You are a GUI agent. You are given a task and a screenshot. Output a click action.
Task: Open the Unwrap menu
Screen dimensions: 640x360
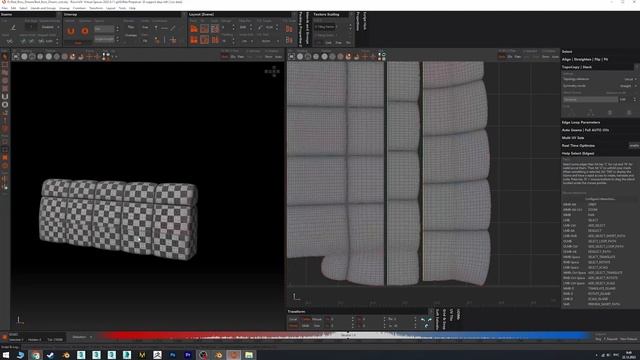tap(64, 8)
